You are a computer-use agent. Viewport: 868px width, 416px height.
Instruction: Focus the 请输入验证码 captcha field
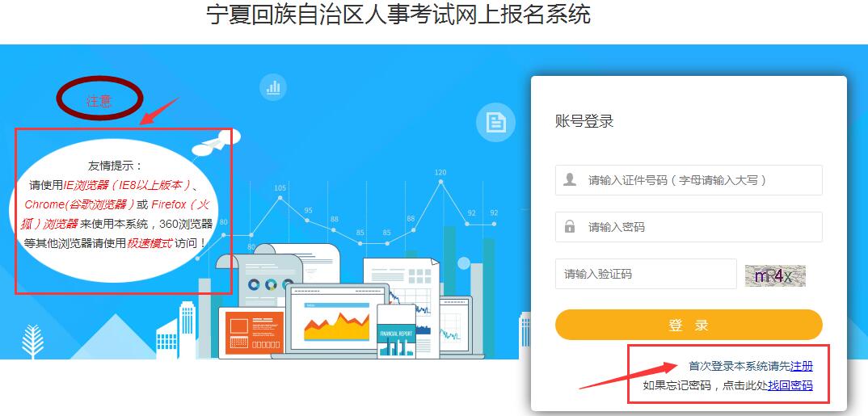[x=646, y=274]
